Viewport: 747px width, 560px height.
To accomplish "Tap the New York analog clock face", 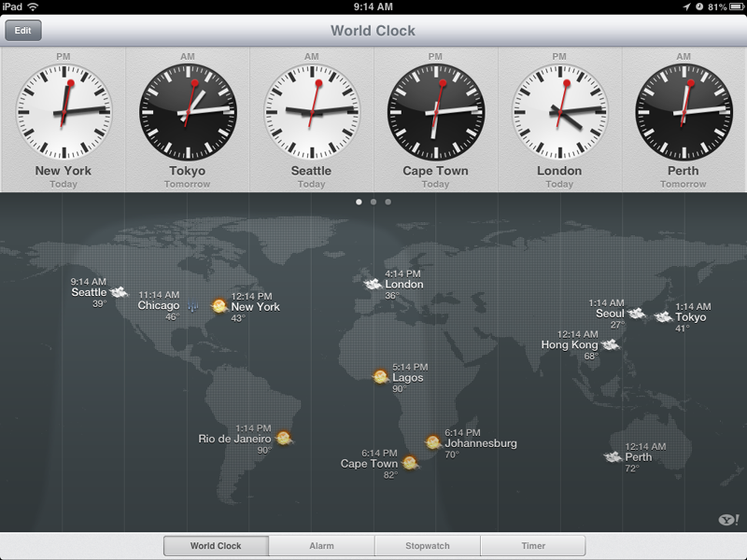I will click(63, 111).
